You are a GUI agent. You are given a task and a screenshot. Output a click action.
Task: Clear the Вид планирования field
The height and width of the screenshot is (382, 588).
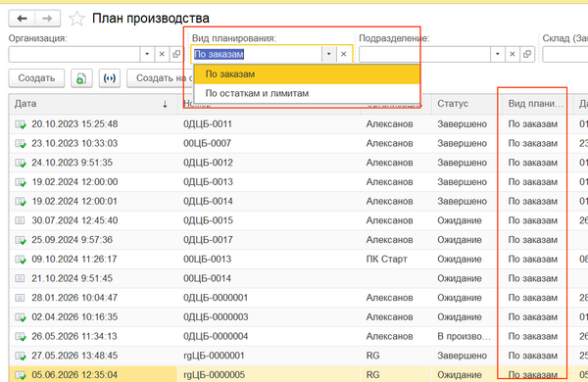[x=344, y=54]
